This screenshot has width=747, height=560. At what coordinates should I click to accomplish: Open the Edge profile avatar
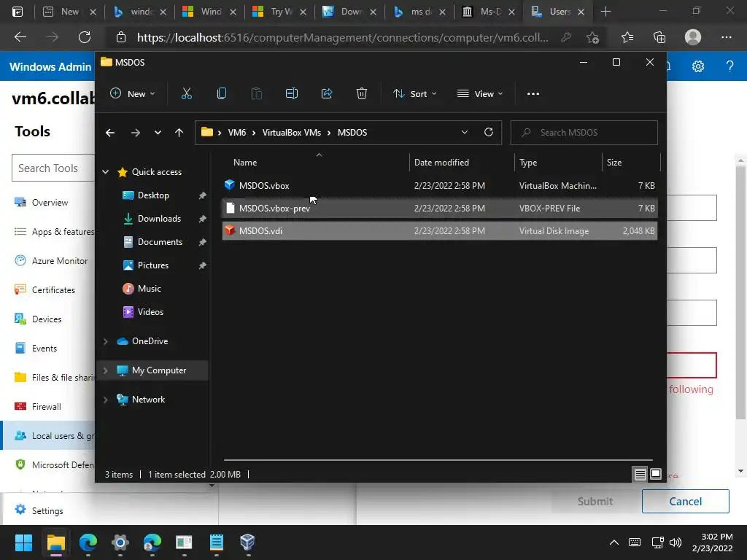pyautogui.click(x=693, y=37)
